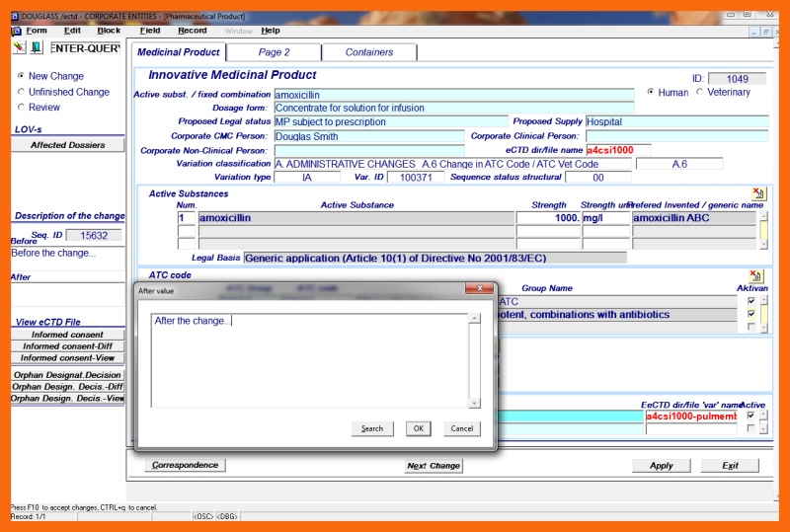Screen dimensions: 790x532
Task: Click the amoxicillin ABC generic name field
Action: (x=694, y=218)
